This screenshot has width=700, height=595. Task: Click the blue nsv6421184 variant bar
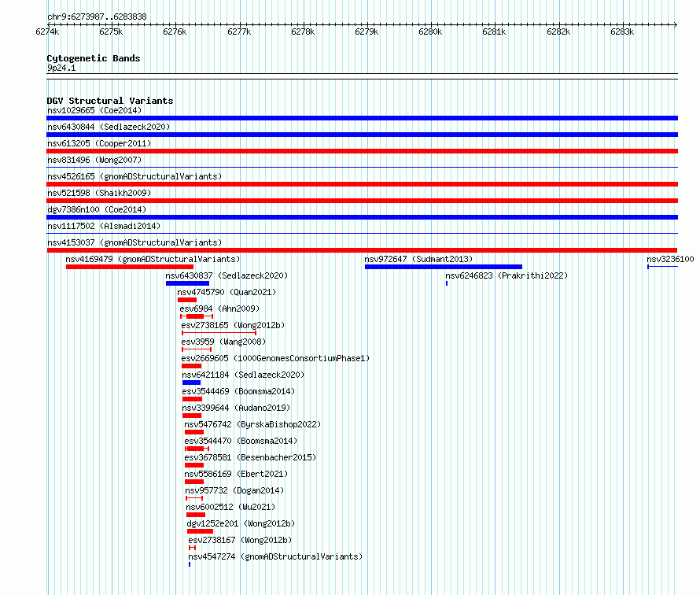[192, 382]
